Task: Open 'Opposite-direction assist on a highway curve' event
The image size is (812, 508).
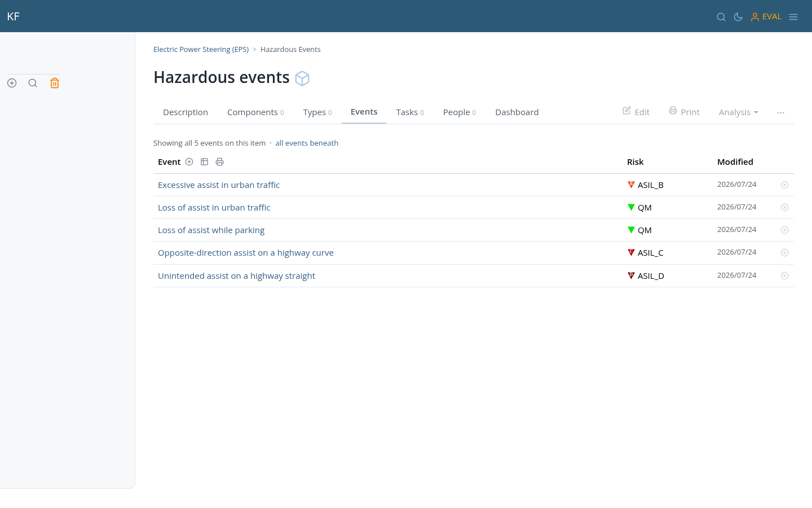Action: pos(246,253)
